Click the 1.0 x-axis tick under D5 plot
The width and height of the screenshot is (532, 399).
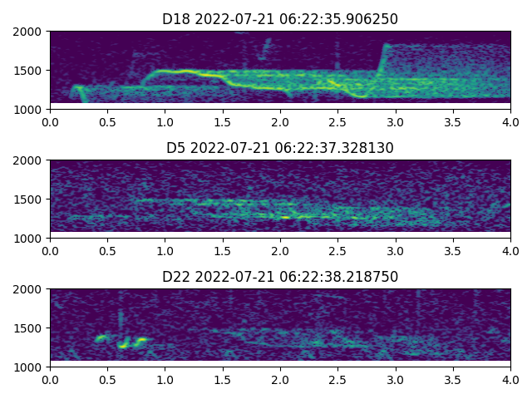coord(165,250)
